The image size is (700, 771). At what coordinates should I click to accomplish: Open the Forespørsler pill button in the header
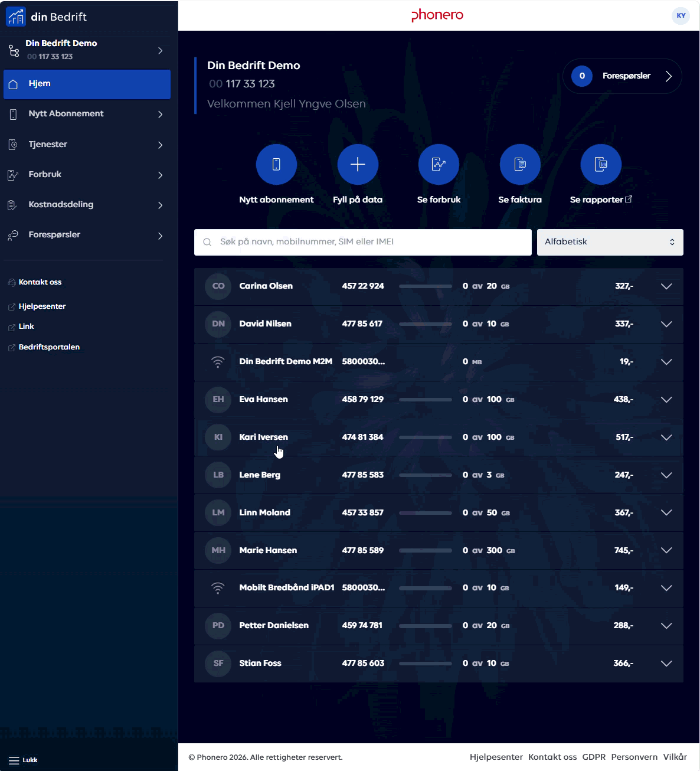(623, 76)
